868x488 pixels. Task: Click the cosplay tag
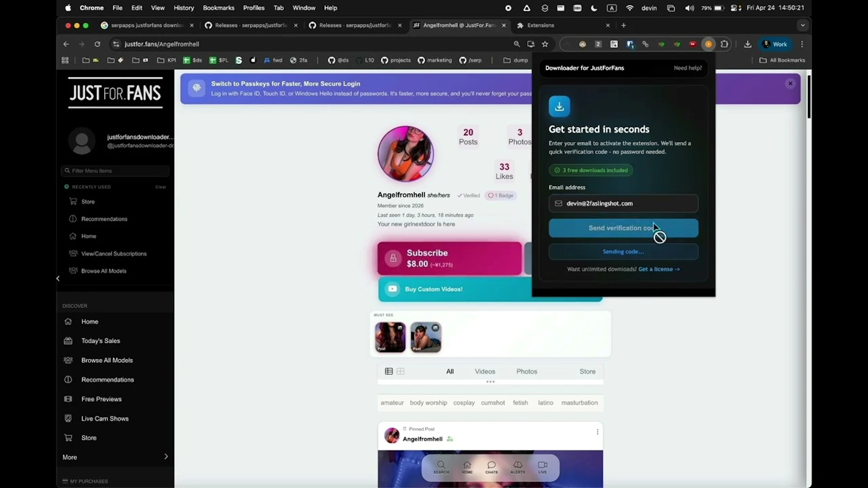point(464,403)
